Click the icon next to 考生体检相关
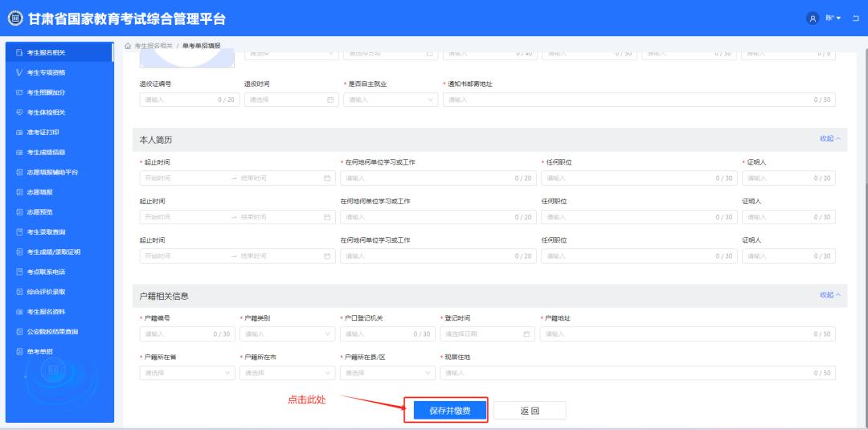This screenshot has height=430, width=868. coord(19,113)
